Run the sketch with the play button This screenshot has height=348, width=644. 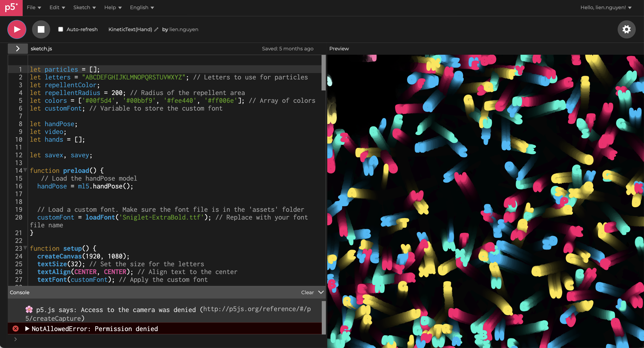click(17, 29)
